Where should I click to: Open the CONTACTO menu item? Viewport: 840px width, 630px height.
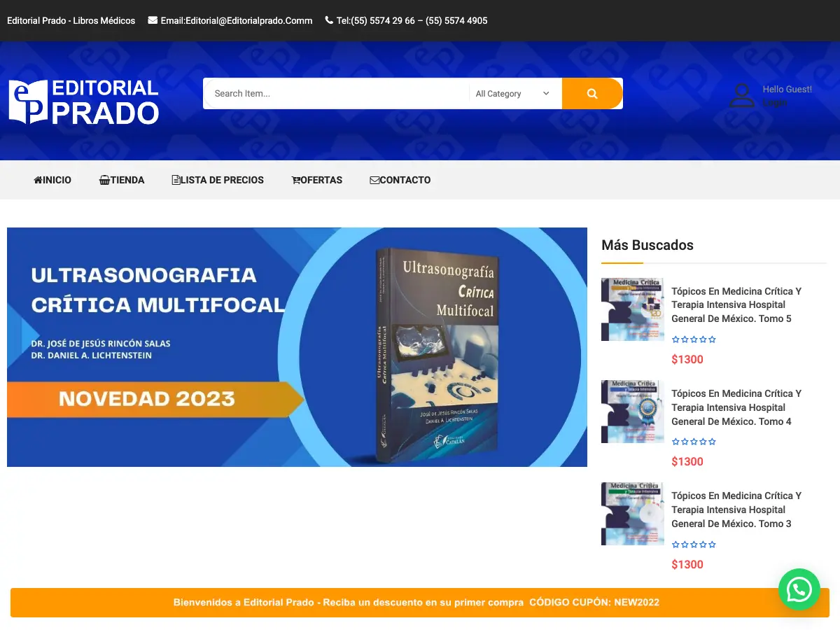[x=400, y=180]
